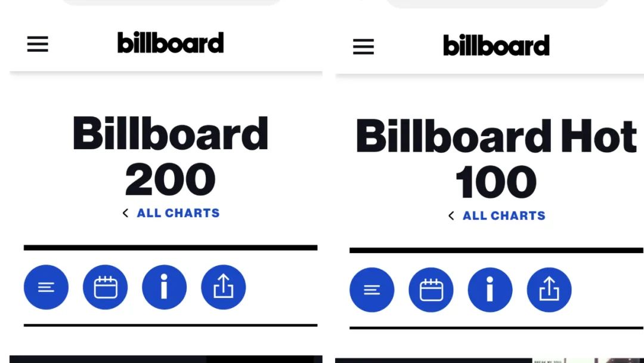The height and width of the screenshot is (363, 644).
Task: Go to ALL CHARTS from Billboard 200
Action: click(178, 213)
